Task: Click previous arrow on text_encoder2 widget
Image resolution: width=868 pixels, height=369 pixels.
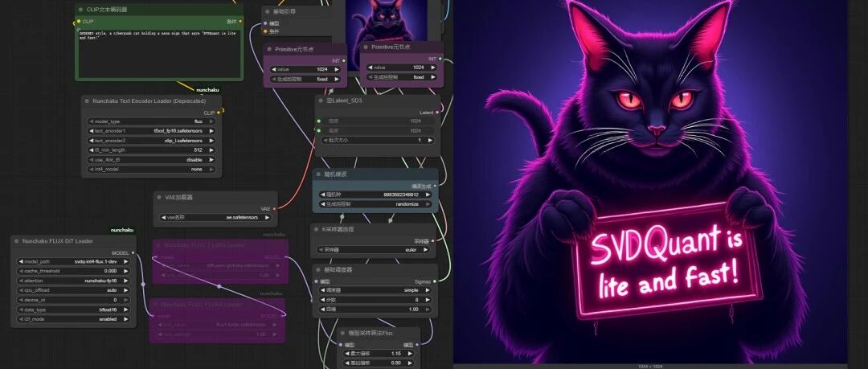Action: [92, 140]
